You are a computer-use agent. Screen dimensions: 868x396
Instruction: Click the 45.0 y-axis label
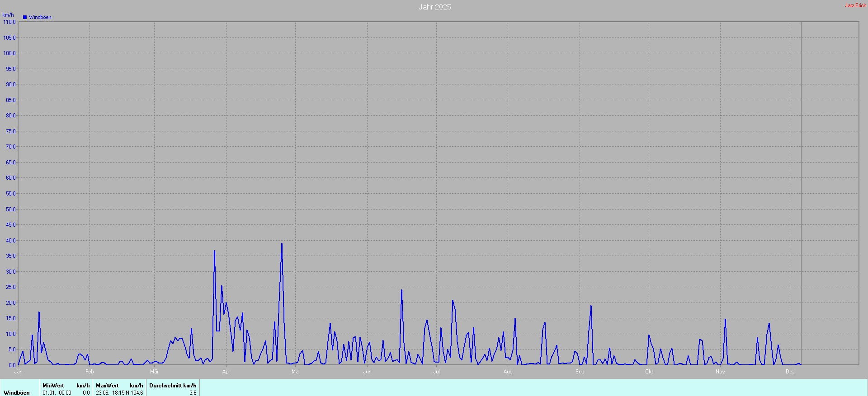(x=11, y=225)
